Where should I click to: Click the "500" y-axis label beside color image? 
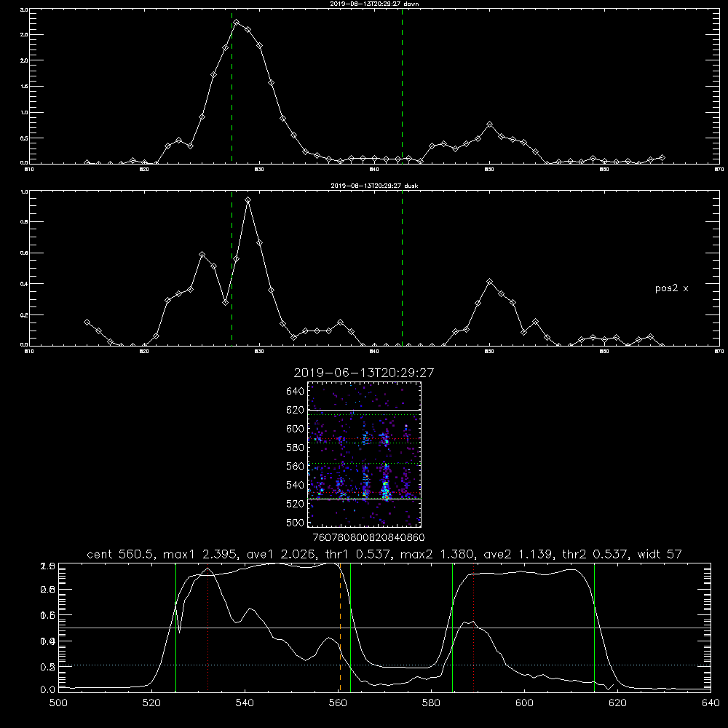[296, 522]
